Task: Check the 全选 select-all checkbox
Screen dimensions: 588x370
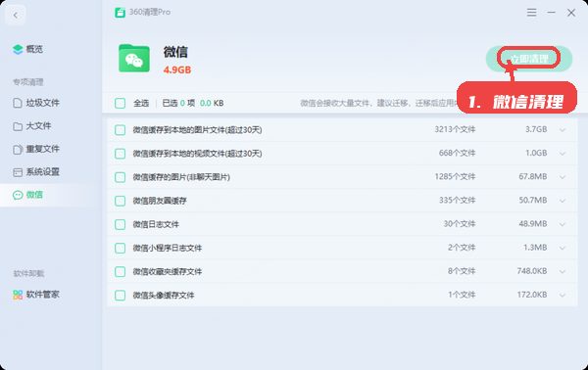Action: pyautogui.click(x=120, y=103)
